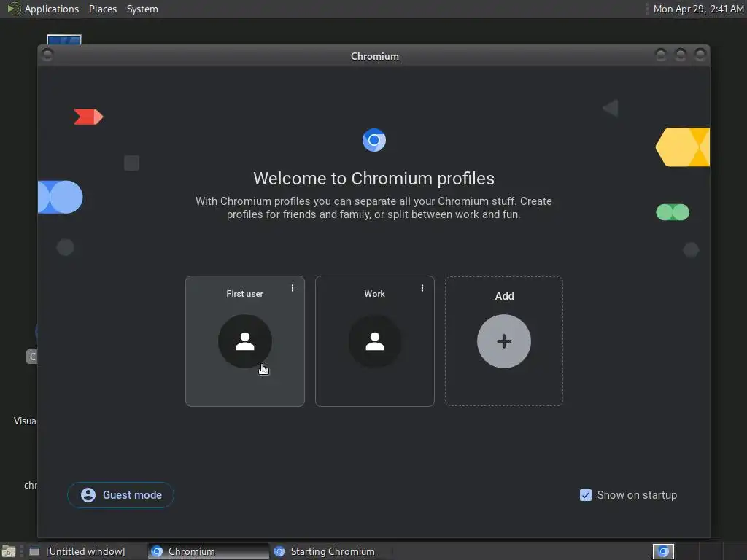Click 'Welcome to Chromium profiles' heading
The image size is (747, 560).
click(x=374, y=179)
